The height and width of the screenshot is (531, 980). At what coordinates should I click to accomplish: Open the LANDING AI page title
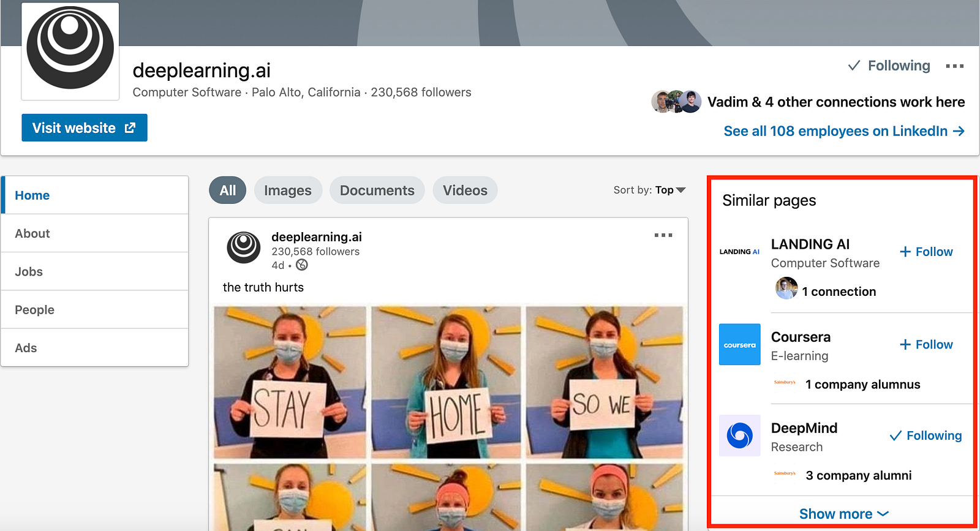[810, 244]
